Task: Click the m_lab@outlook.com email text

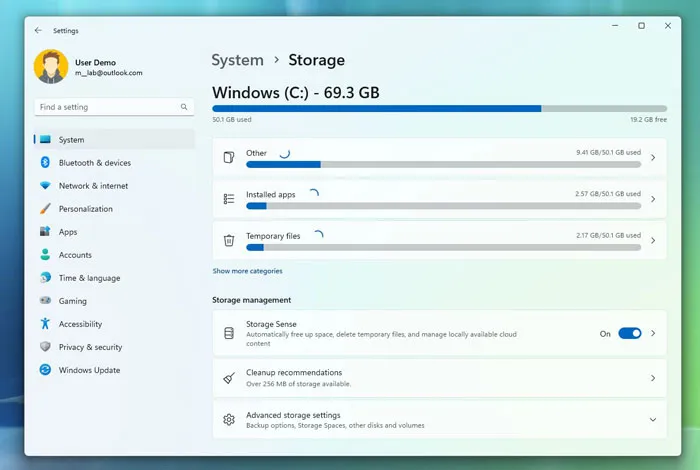Action: 108,73
